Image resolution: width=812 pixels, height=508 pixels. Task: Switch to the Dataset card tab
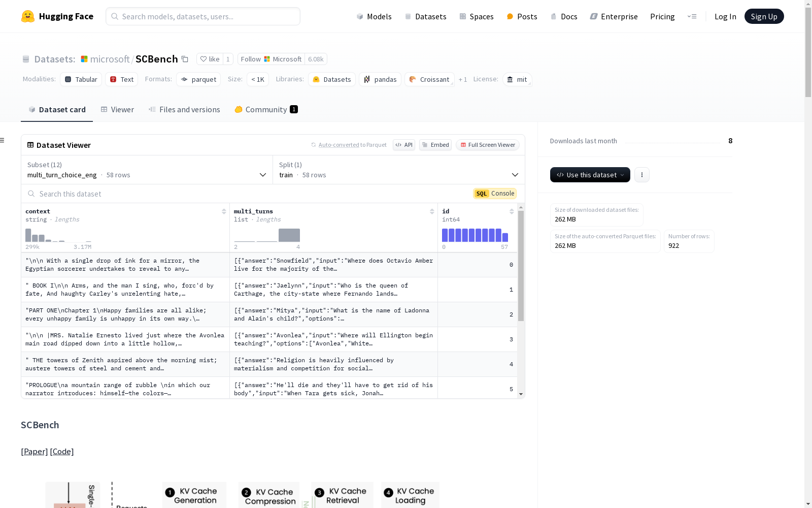57,110
